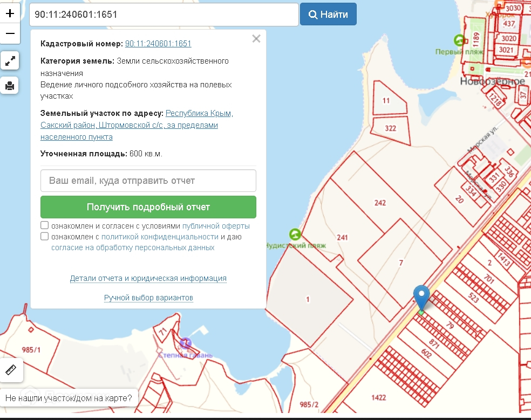The height and width of the screenshot is (420, 531).
Task: Select parcel 241 on the map
Action: (342, 238)
